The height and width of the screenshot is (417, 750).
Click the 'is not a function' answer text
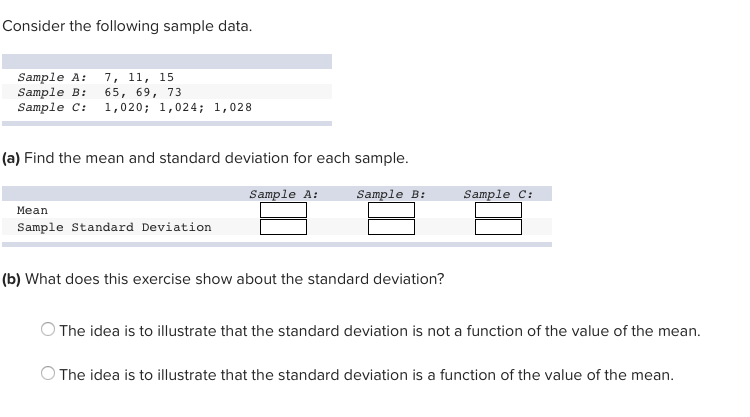point(380,330)
